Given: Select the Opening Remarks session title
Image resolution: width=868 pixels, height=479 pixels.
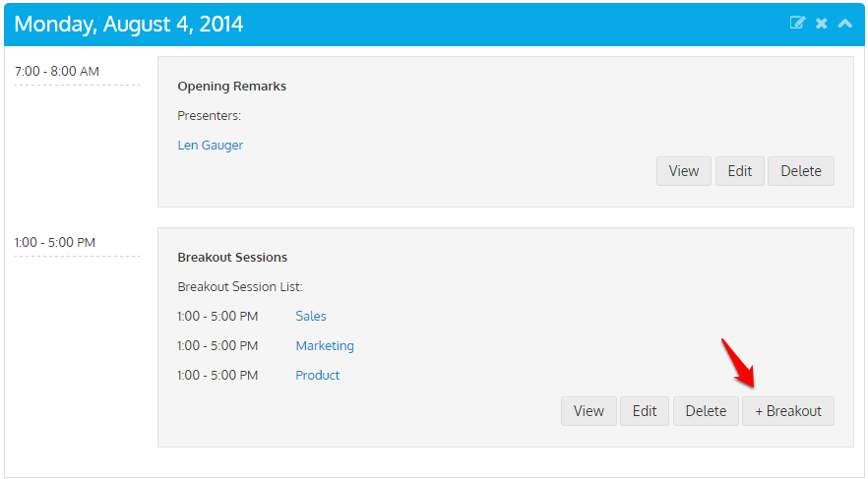Looking at the screenshot, I should [x=232, y=87].
